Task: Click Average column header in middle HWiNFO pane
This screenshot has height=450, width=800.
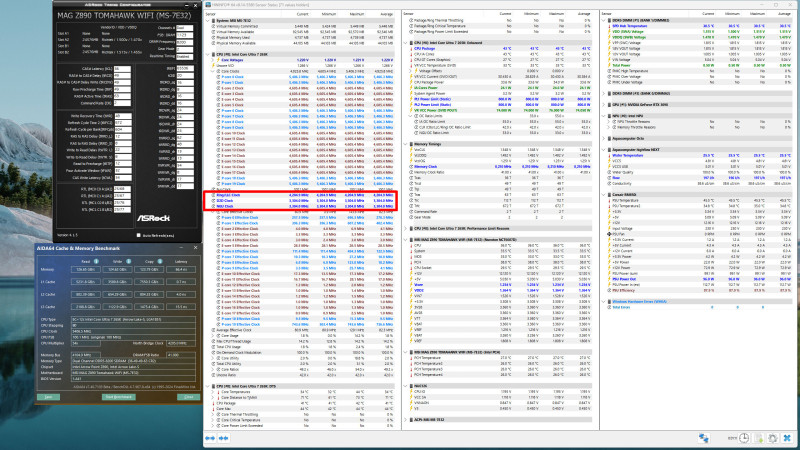Action: pos(584,14)
